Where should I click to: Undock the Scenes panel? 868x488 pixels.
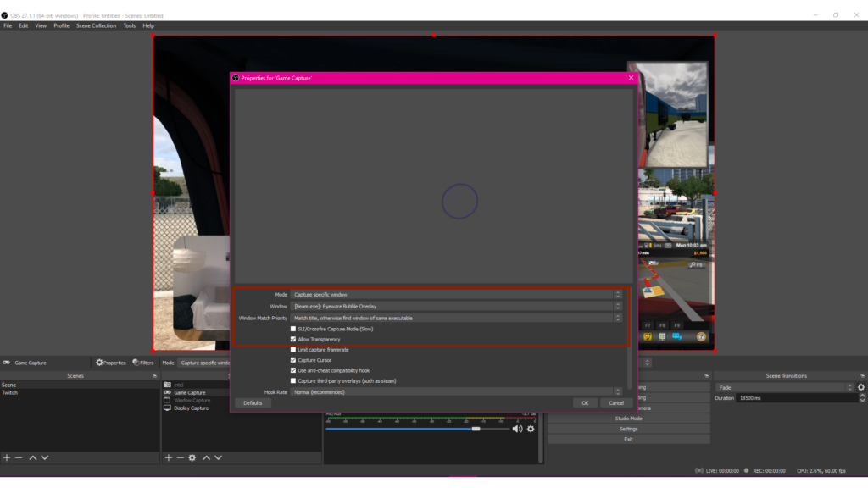(154, 375)
